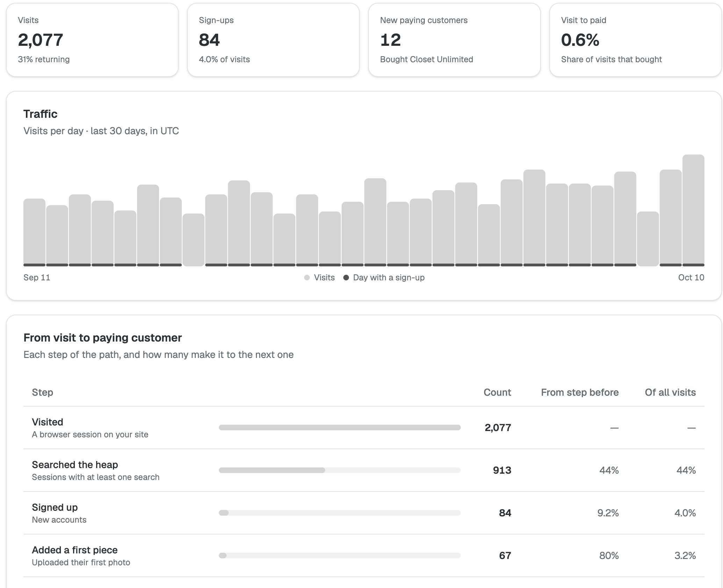The image size is (723, 588).
Task: Click the Visit to paid 0.6% card
Action: 636,40
